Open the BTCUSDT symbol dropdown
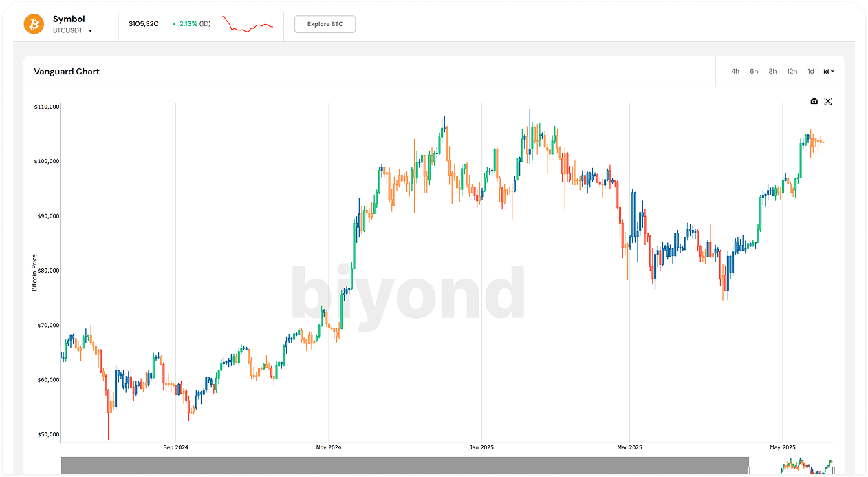This screenshot has height=477, width=868. click(x=72, y=31)
